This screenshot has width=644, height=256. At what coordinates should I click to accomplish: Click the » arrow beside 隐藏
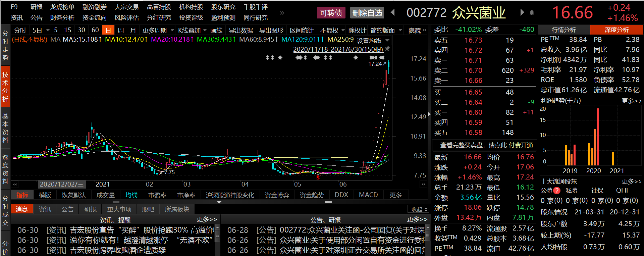[425, 30]
